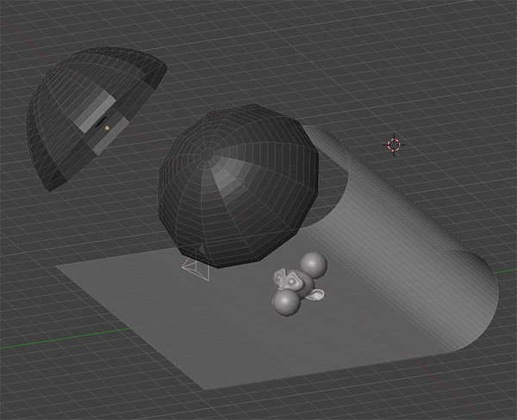Click the orange origin dot on the half dome
517x420 pixels.
pyautogui.click(x=107, y=128)
